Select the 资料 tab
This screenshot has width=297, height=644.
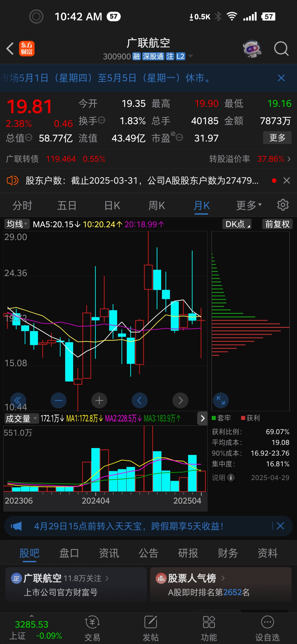[267, 553]
